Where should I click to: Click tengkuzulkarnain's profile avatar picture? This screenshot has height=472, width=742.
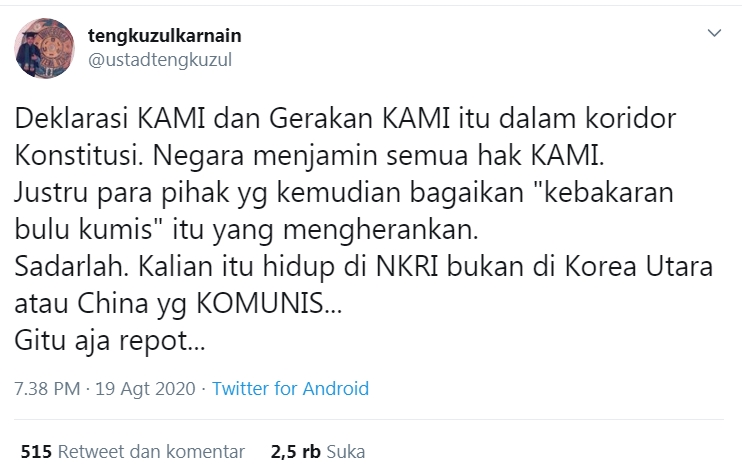[44, 48]
